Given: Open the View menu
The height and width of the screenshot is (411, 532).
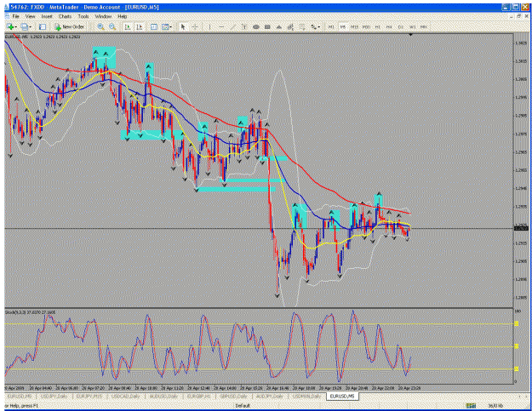Looking at the screenshot, I should coord(30,16).
